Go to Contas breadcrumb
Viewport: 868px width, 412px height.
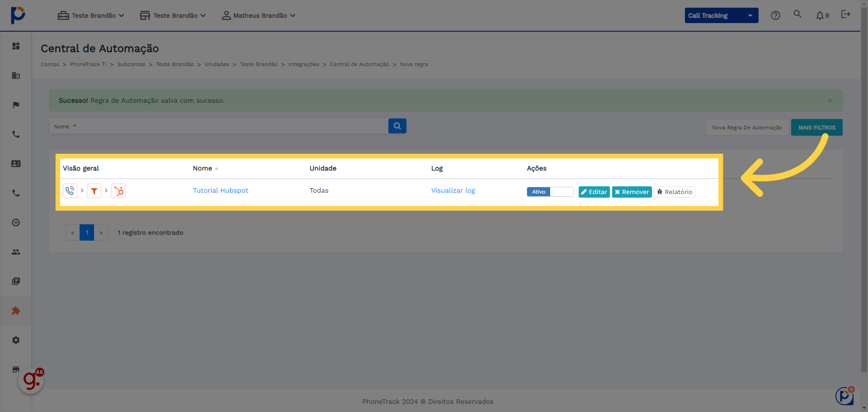(50, 64)
